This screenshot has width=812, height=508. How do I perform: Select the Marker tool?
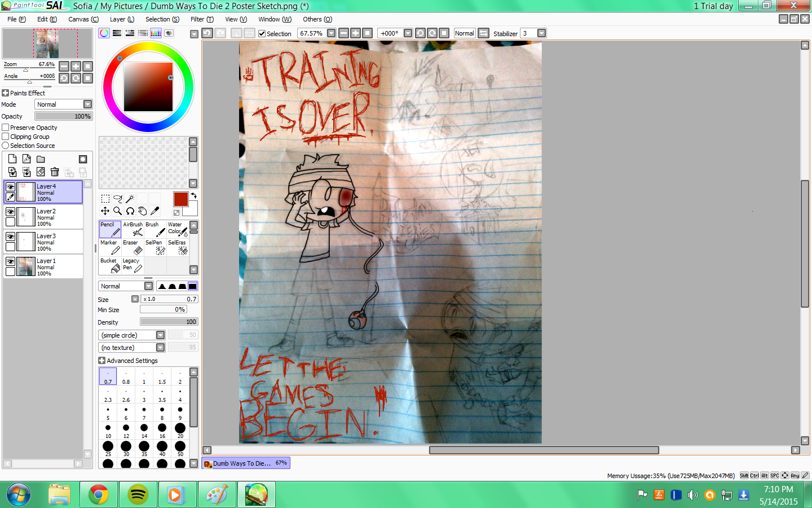click(x=110, y=247)
